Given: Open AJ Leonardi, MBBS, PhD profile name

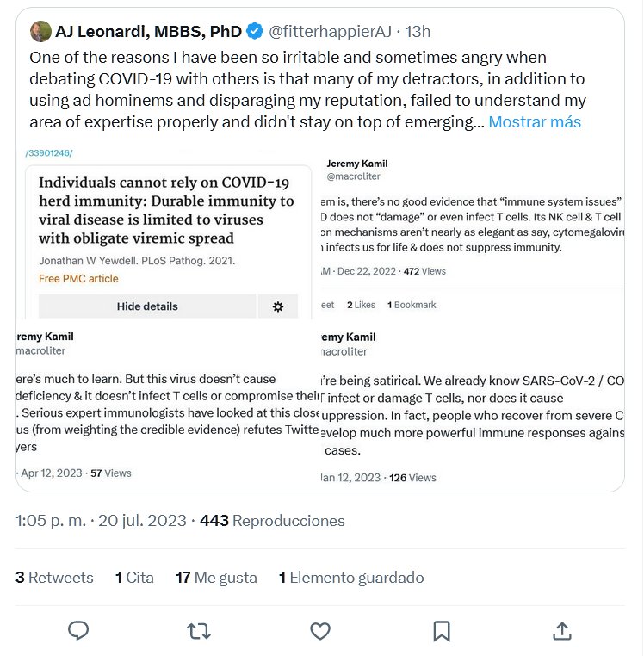Looking at the screenshot, I should pos(148,32).
